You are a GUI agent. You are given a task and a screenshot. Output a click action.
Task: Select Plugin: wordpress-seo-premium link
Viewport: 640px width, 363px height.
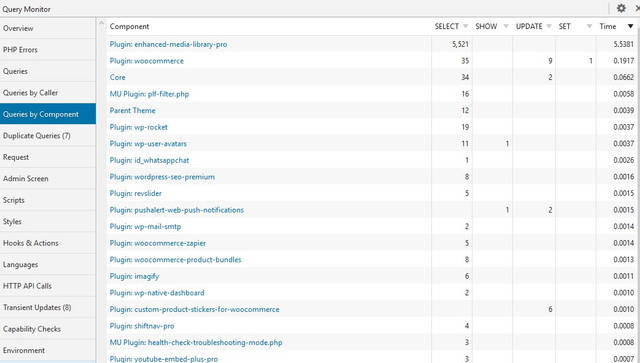pos(162,177)
